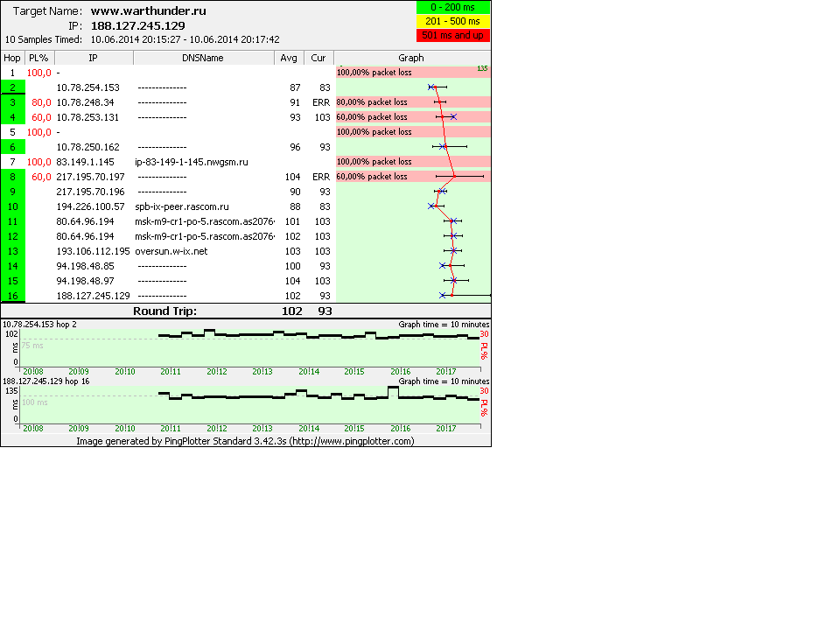Click IP 10.78.250.162 in hop 6

[87, 147]
